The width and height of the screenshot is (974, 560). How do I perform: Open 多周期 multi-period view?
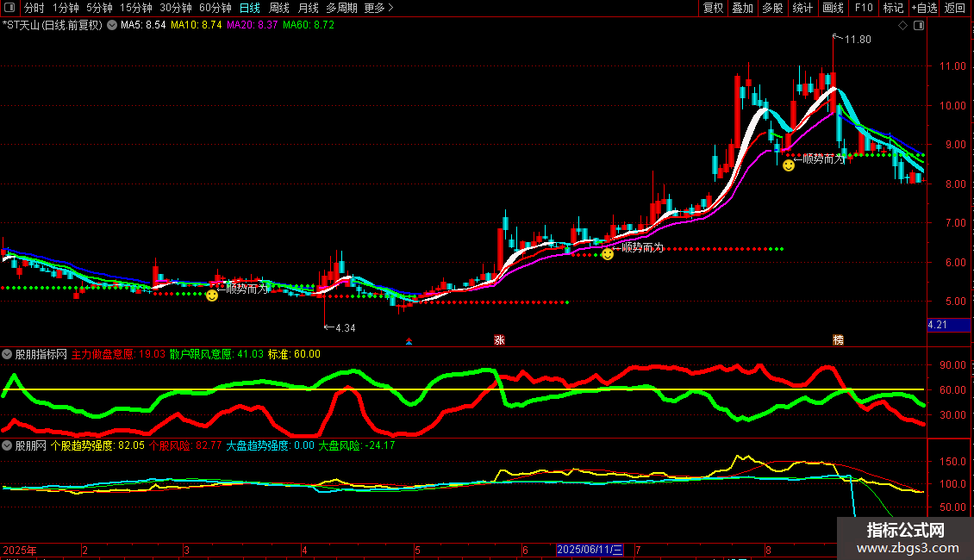341,8
